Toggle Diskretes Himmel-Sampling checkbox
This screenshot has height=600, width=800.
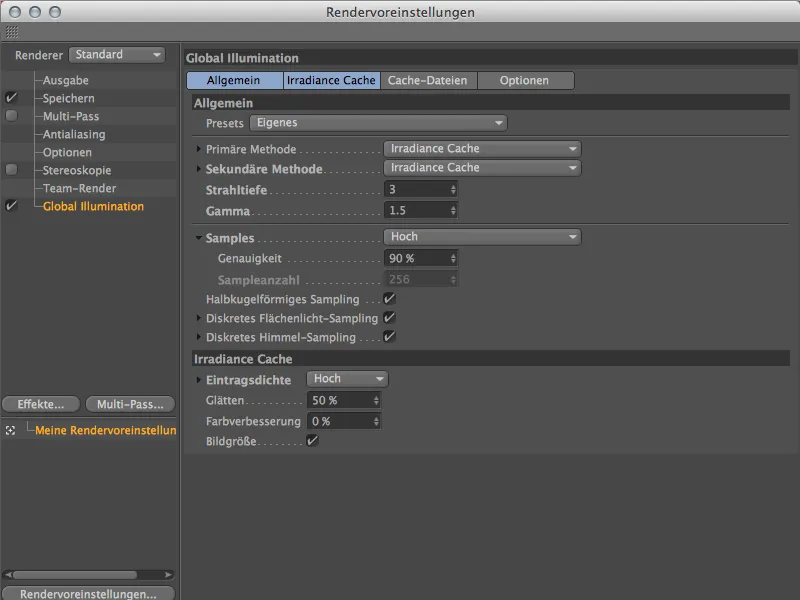[x=389, y=336]
